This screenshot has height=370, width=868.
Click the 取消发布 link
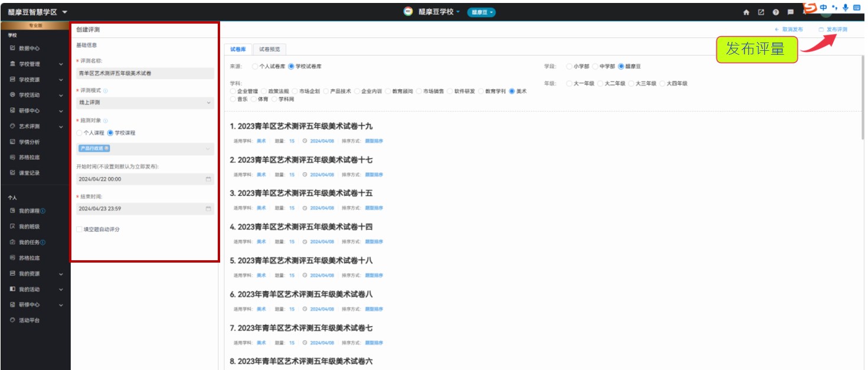789,30
